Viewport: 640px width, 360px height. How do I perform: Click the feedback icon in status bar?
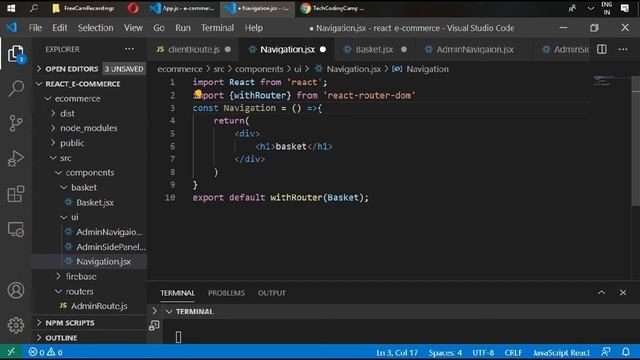(606, 352)
